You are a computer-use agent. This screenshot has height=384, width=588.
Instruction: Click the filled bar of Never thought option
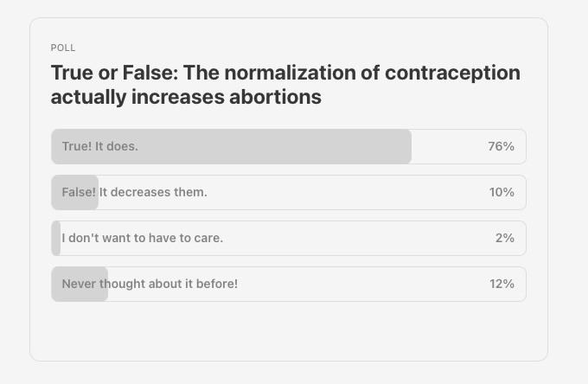click(80, 284)
